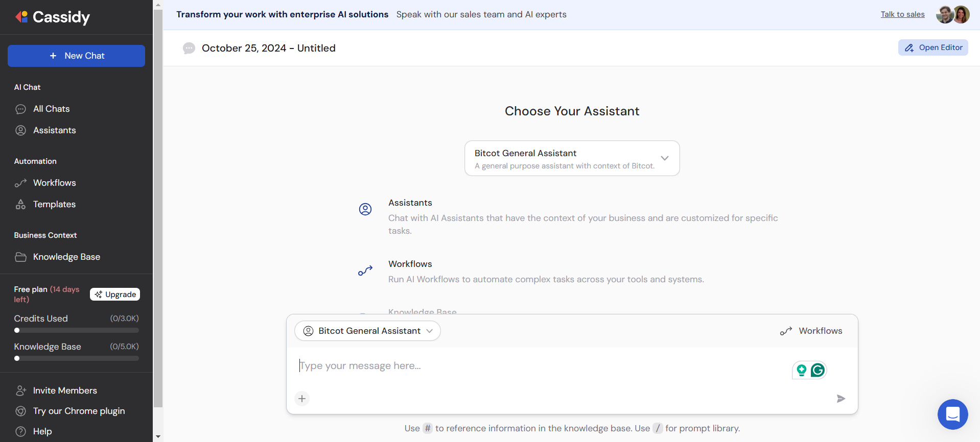Click the green lightbulb suggestion icon
The height and width of the screenshot is (442, 980).
click(x=801, y=370)
